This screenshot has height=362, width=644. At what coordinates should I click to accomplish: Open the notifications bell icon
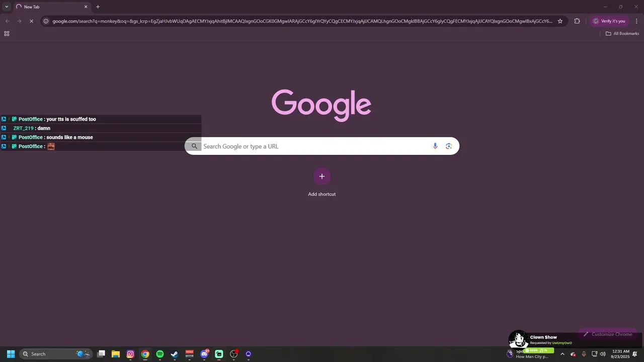pos(635,354)
